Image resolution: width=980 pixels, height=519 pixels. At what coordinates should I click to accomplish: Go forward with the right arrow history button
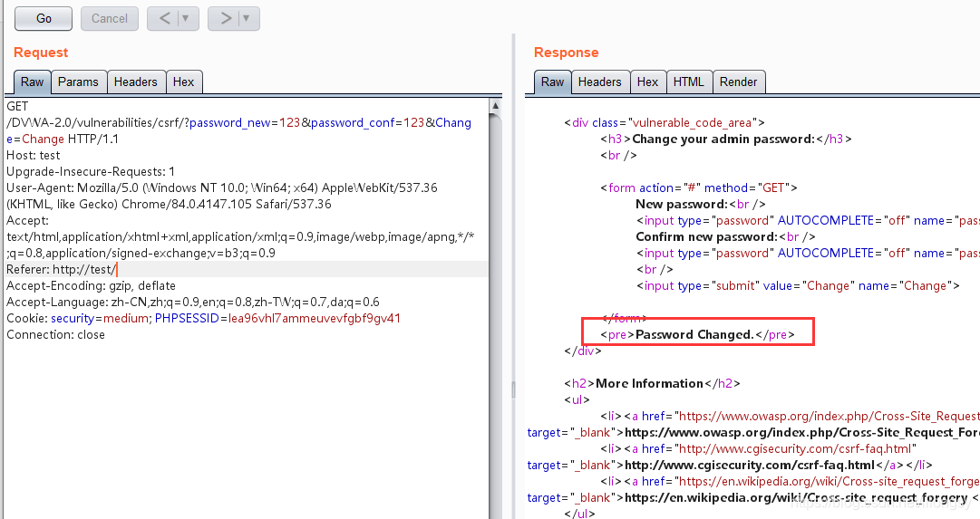[226, 19]
